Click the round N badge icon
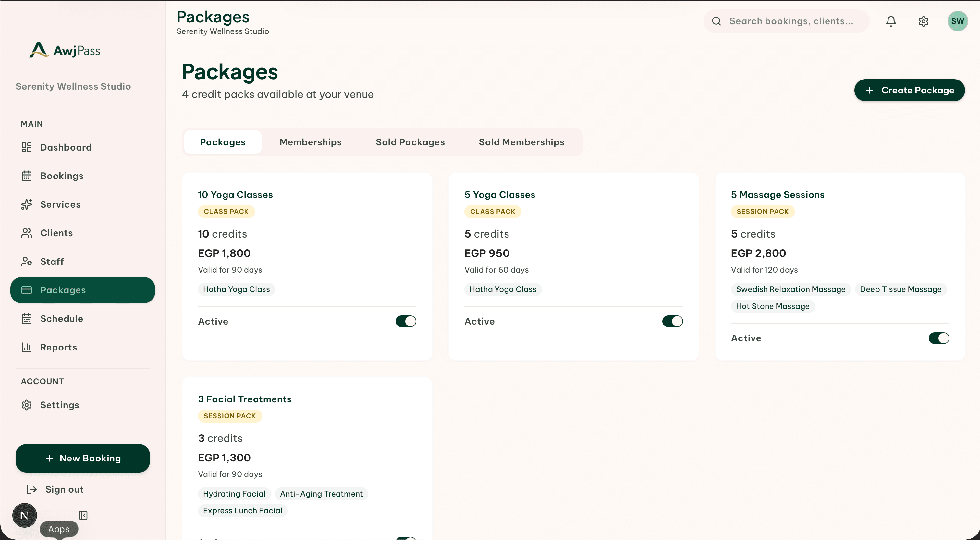This screenshot has height=540, width=980. coord(24,515)
